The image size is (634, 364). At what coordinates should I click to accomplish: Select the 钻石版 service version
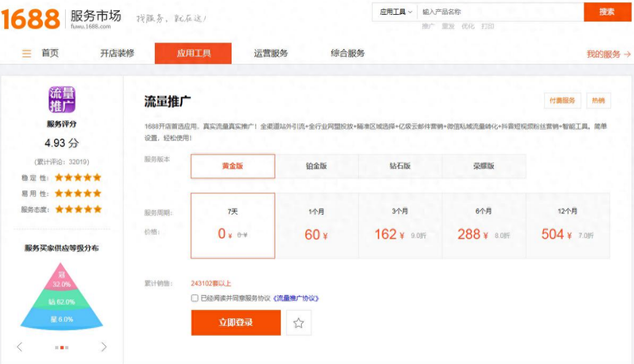point(401,166)
